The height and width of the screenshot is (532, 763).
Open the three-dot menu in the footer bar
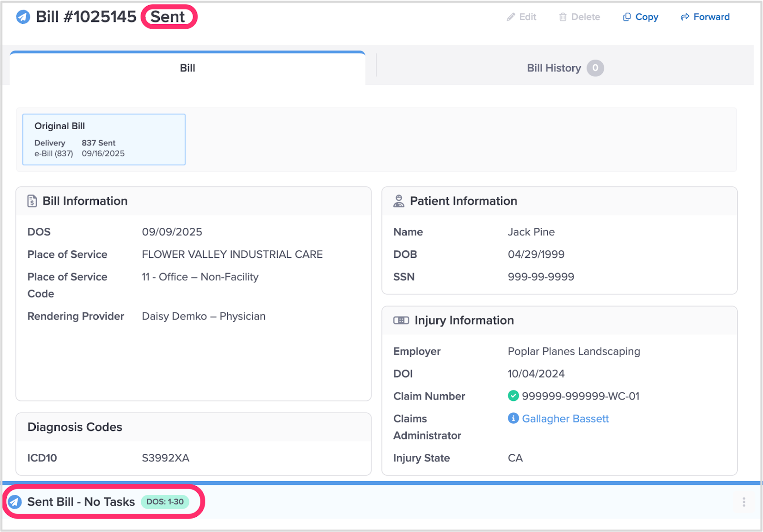743,502
